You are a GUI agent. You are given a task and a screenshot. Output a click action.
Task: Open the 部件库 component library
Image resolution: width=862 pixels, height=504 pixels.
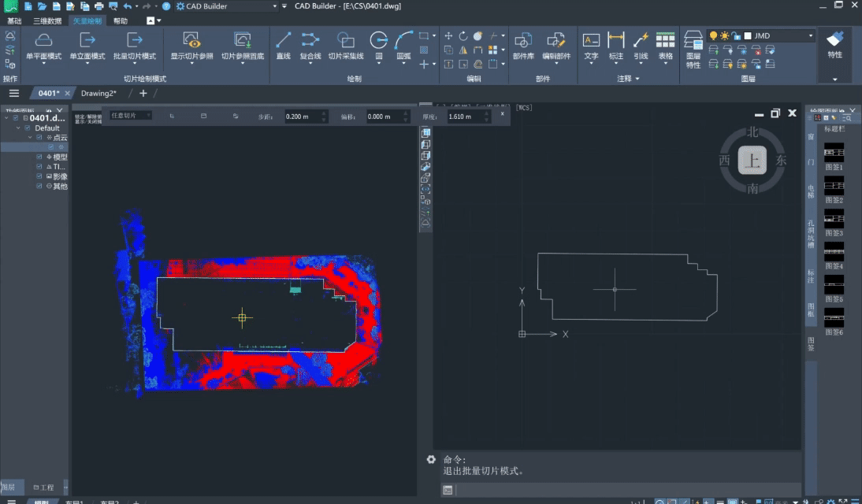click(x=522, y=40)
